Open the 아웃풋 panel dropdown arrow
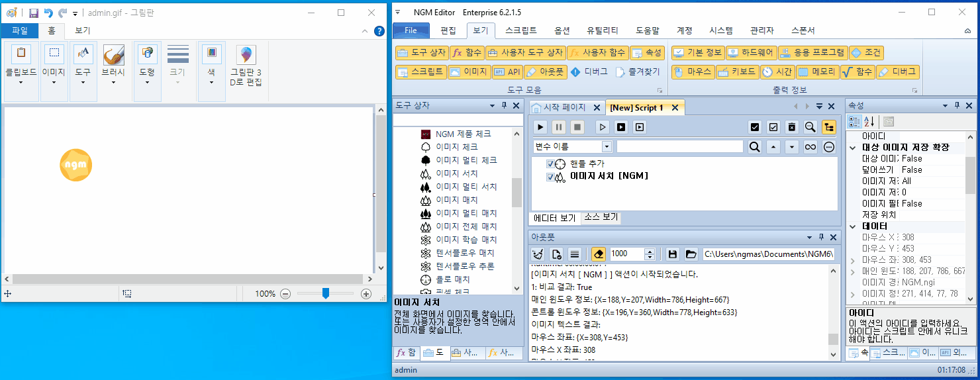The image size is (980, 380). pos(808,237)
